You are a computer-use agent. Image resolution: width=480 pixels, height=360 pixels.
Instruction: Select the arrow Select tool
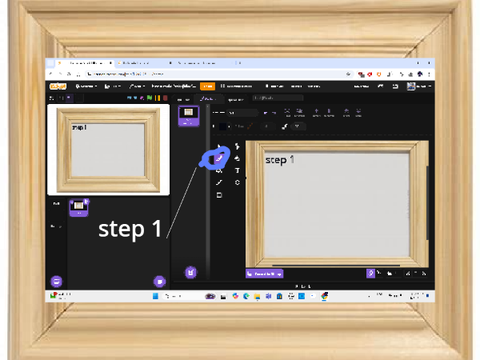(219, 146)
